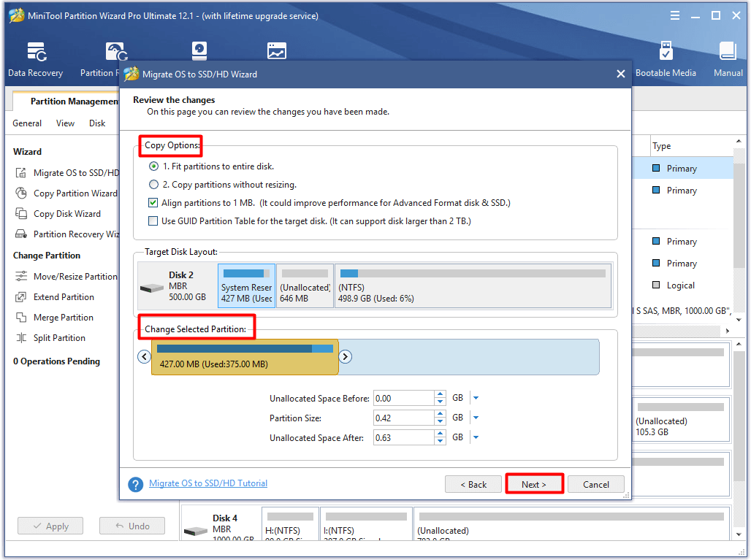This screenshot has width=751, height=560.
Task: Click the Undo button
Action: tap(132, 526)
